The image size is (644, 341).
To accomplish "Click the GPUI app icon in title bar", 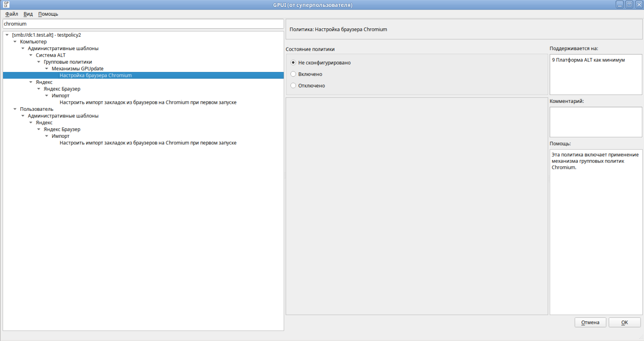I will (x=6, y=5).
